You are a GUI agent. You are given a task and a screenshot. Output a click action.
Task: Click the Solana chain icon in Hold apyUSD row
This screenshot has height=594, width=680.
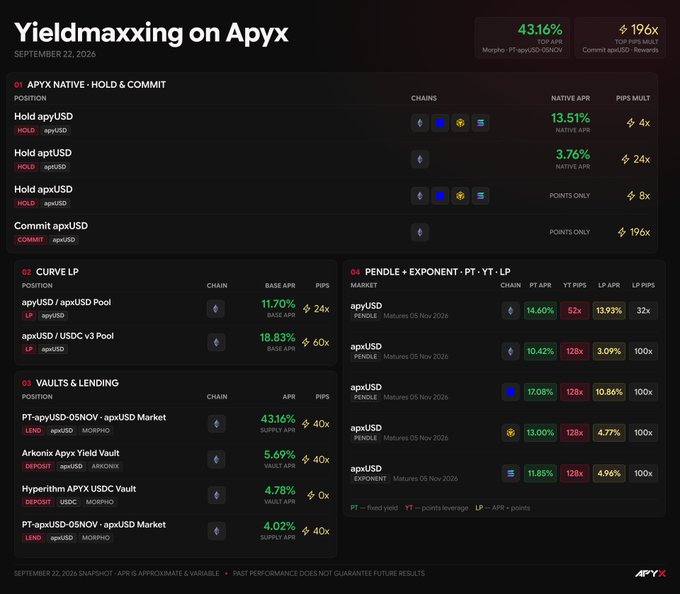coord(481,123)
